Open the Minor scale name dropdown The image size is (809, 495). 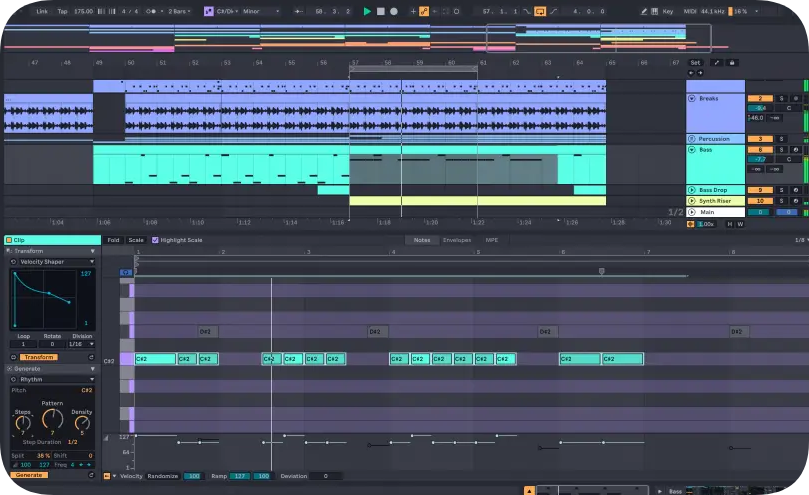(x=261, y=11)
